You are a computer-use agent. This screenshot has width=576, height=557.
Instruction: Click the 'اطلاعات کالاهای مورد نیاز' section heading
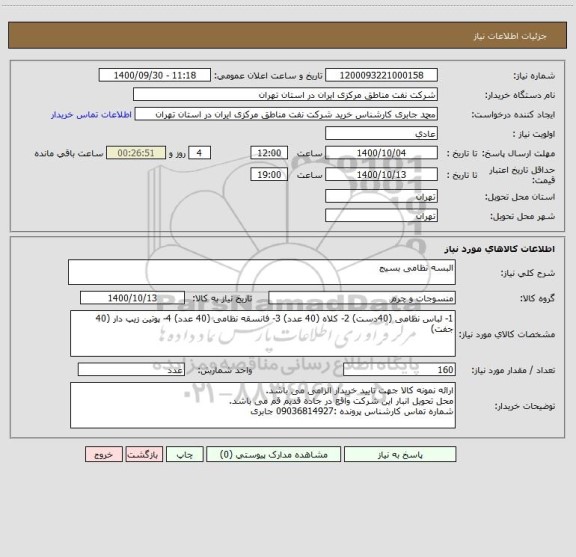(x=500, y=249)
